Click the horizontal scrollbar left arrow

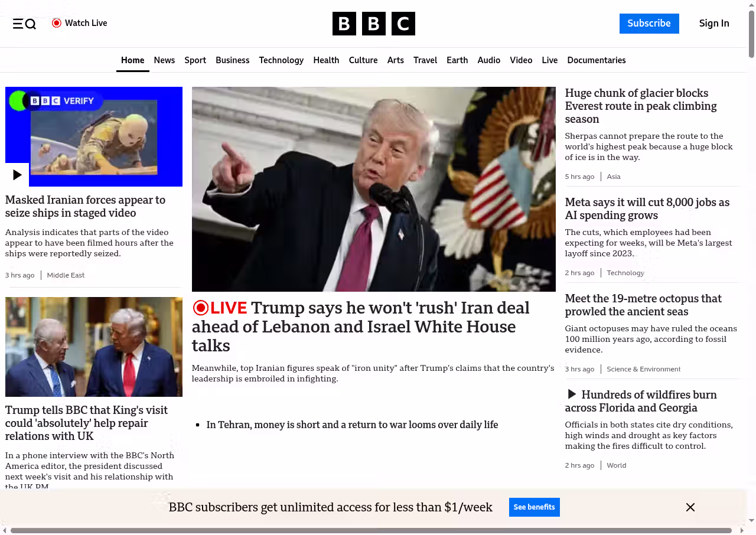pos(5,530)
